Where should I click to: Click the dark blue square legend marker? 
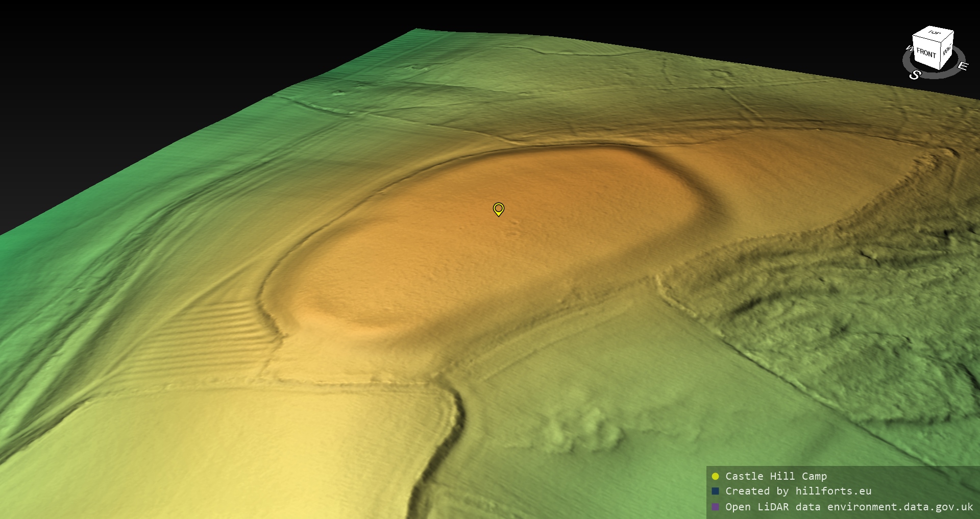click(x=715, y=491)
